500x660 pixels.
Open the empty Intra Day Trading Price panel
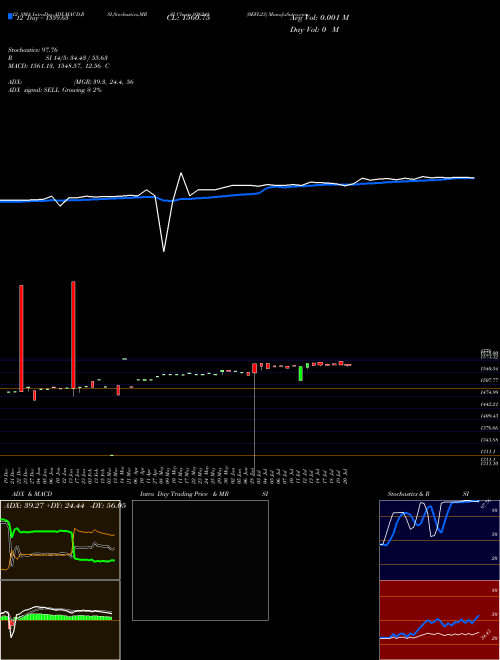click(200, 560)
